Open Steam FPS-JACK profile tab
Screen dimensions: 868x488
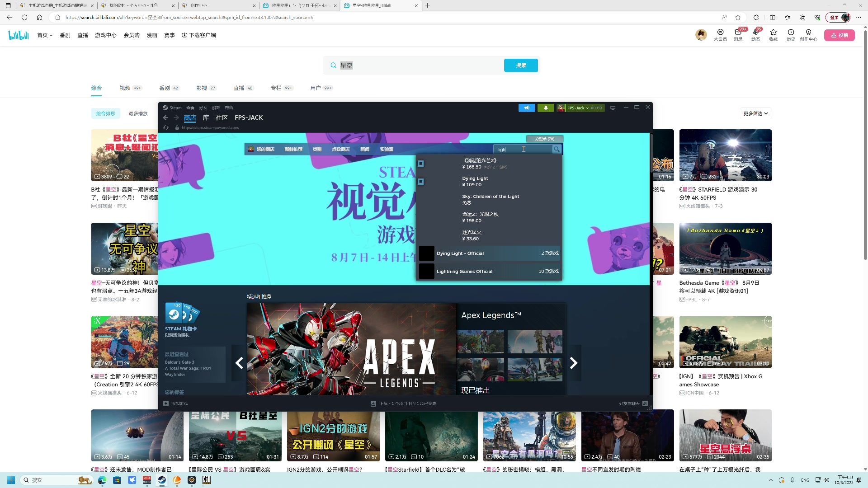pos(249,117)
